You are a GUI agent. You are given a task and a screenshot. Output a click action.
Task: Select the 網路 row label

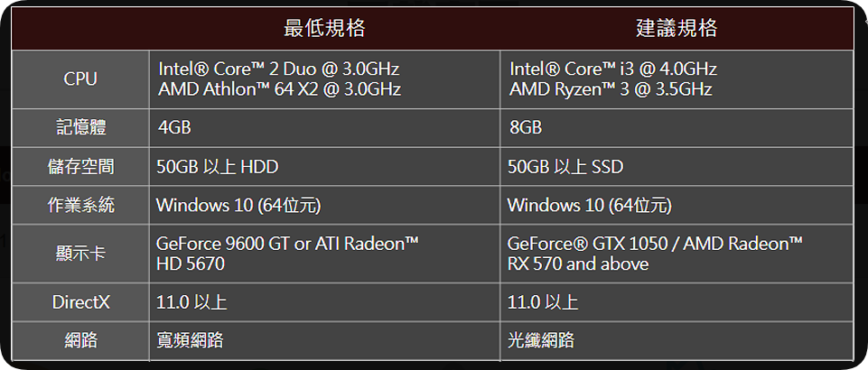pos(80,340)
